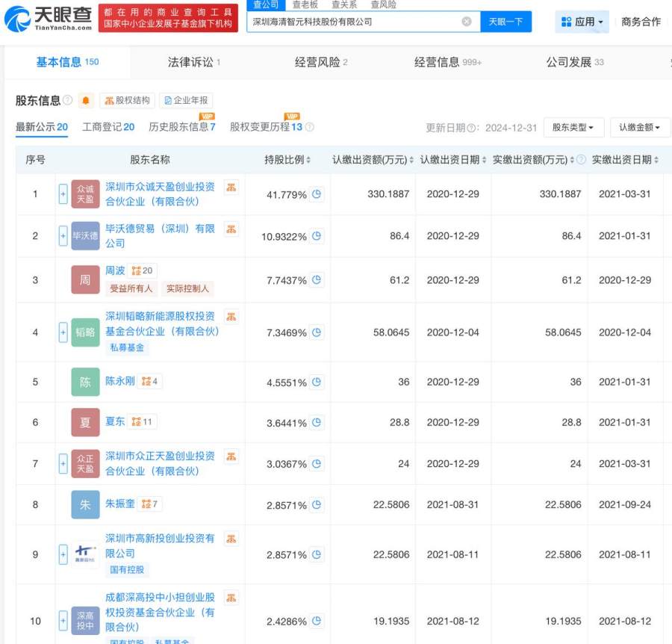Select 查老板 search mode tab
The width and height of the screenshot is (672, 644).
click(x=305, y=4)
